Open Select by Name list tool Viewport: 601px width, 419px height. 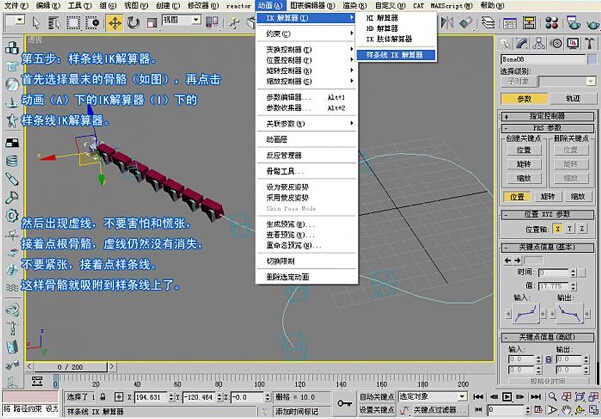click(x=54, y=23)
